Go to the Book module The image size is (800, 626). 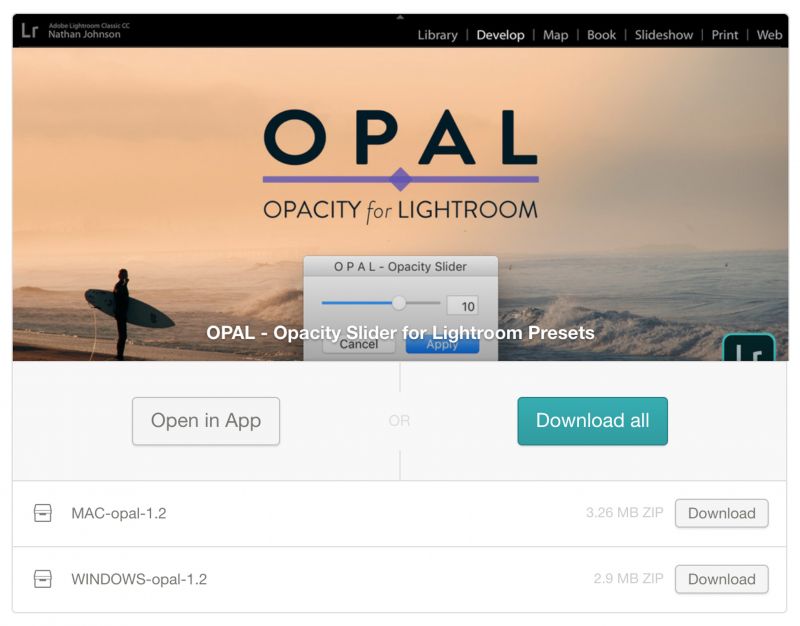tap(601, 35)
